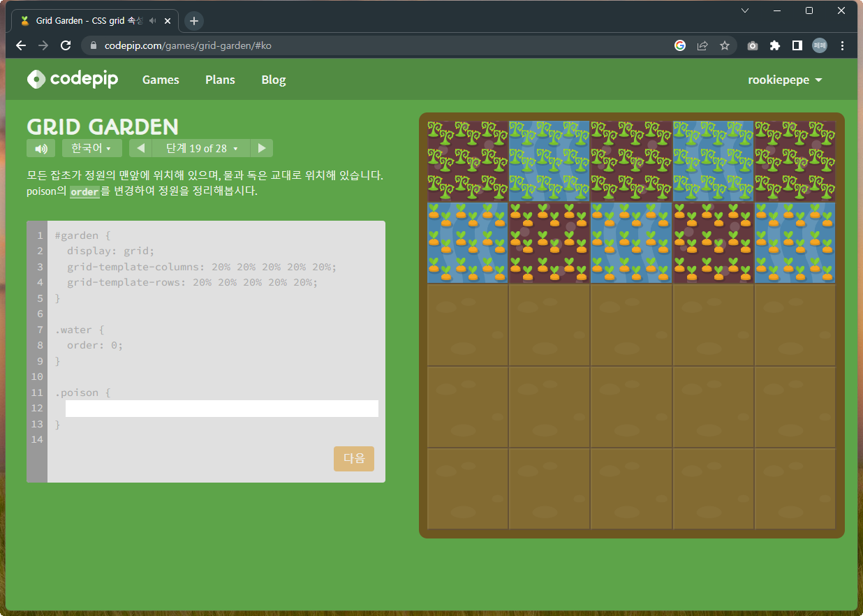Go to next level arrow
The width and height of the screenshot is (863, 616).
click(x=262, y=148)
